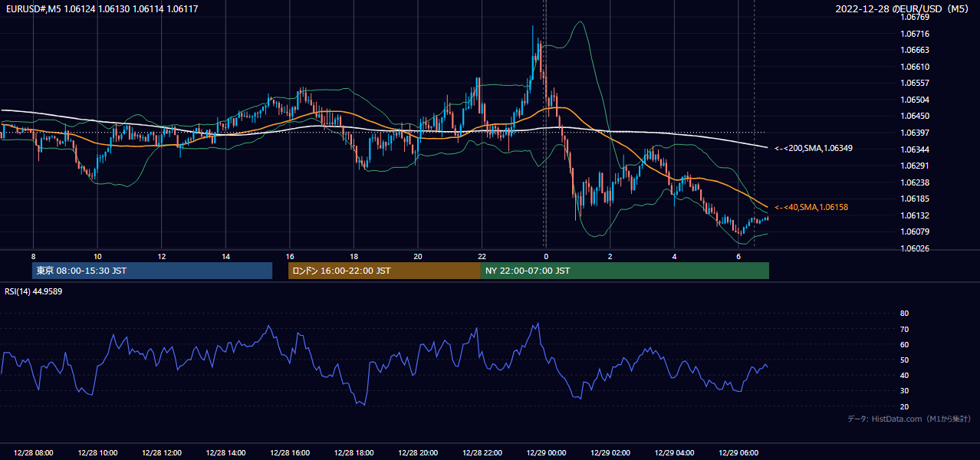Click price axis label 1.06450
Screen dimensions: 980x460
click(916, 116)
